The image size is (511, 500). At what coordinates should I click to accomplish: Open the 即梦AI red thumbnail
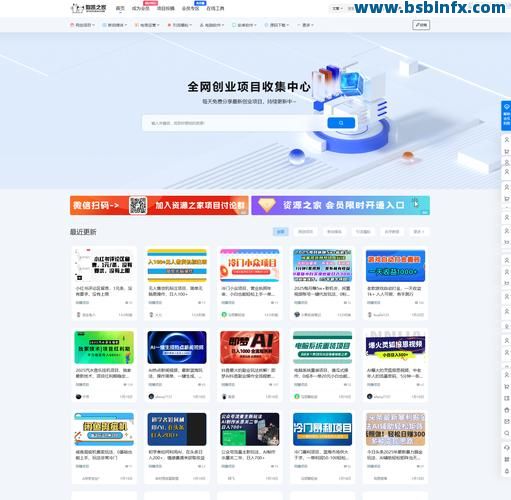(250, 347)
